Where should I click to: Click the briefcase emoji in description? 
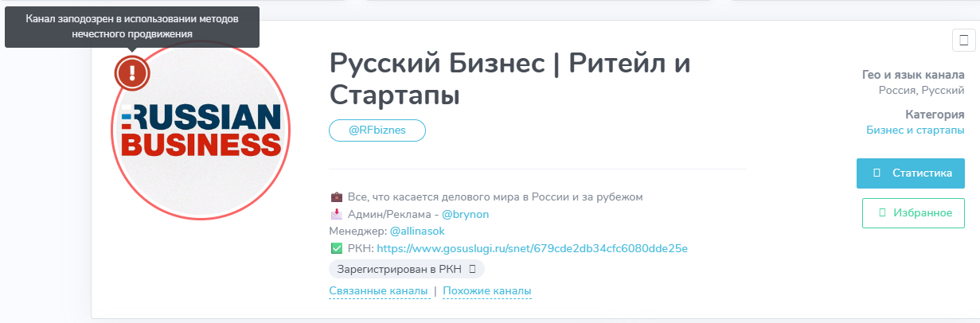[x=336, y=197]
